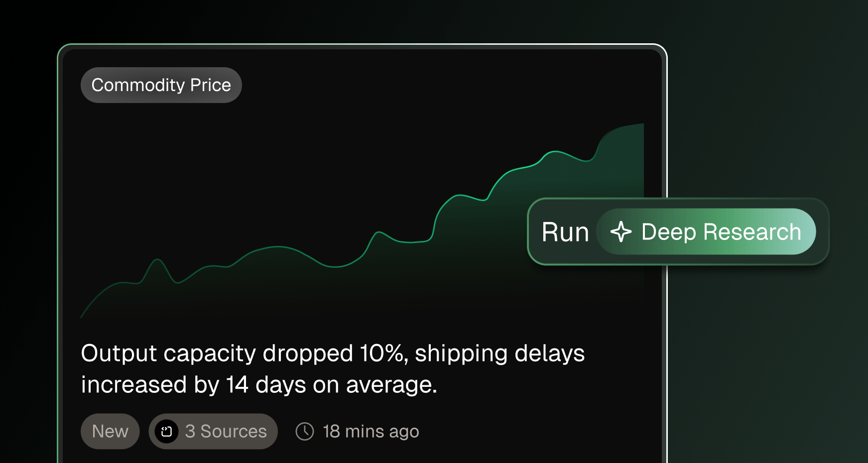Click the start of the chart line

coord(83,315)
